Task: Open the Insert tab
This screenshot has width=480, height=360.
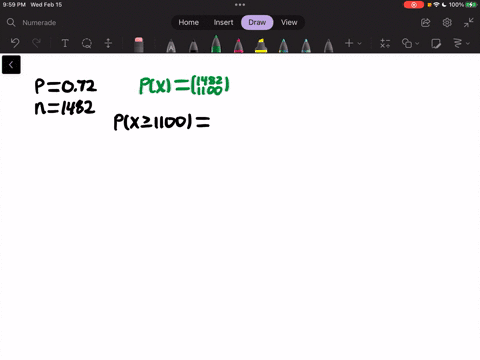Action: point(223,22)
